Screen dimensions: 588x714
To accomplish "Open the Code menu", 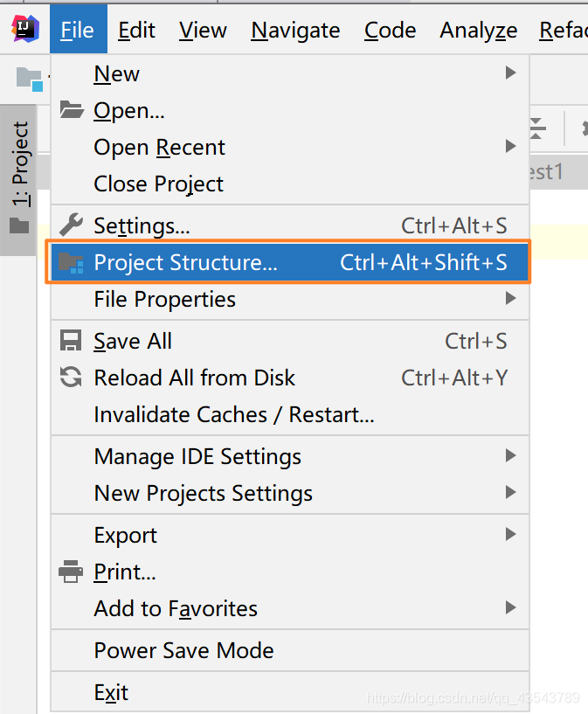I will point(390,30).
